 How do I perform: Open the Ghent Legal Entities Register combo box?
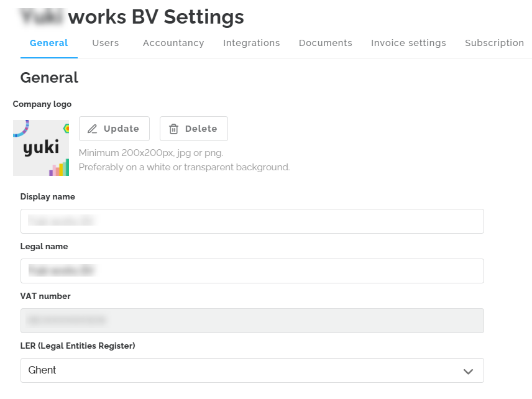coord(252,370)
